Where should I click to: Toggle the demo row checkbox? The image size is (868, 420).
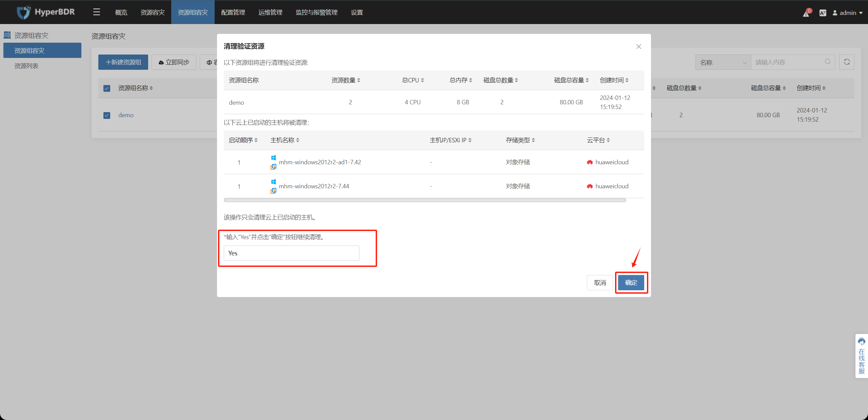pos(107,115)
